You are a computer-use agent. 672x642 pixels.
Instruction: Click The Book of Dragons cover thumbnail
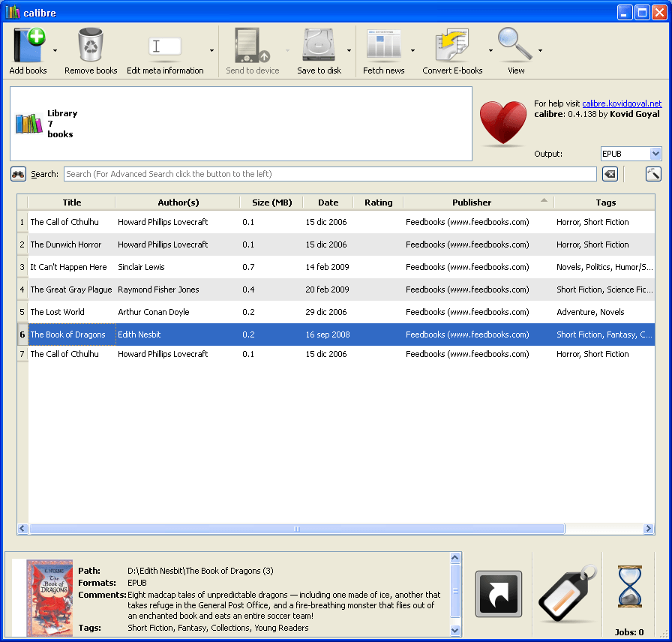coord(49,596)
